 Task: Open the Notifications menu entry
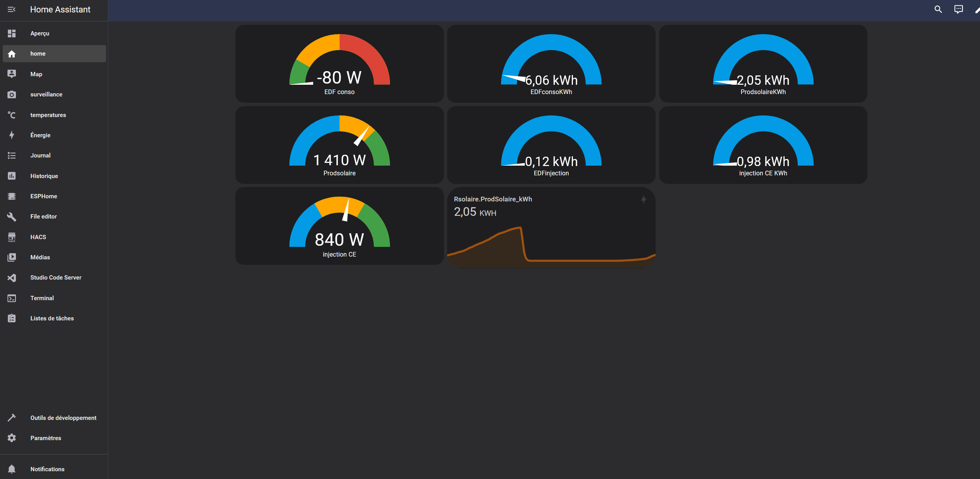pos(54,469)
